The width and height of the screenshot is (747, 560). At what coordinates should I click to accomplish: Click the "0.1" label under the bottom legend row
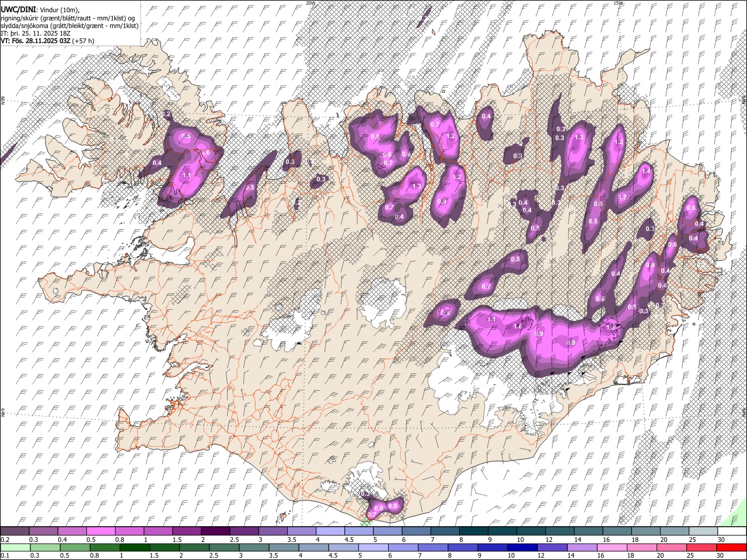point(5,555)
